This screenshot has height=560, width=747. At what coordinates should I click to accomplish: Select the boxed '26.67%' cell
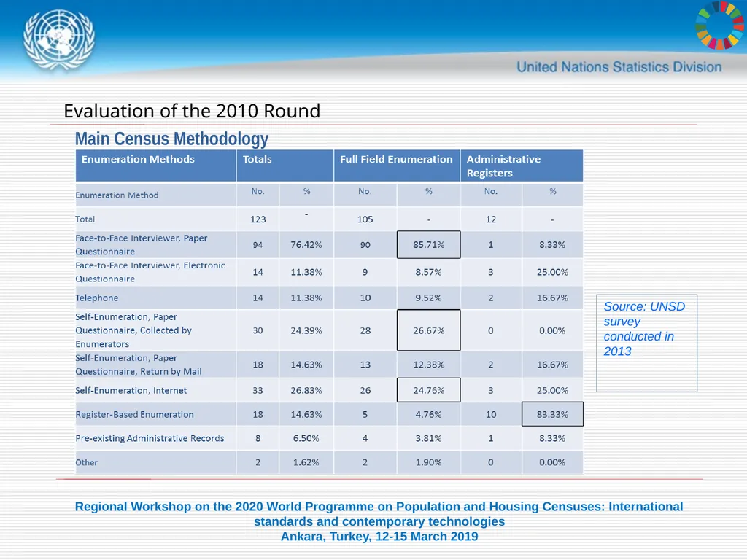429,330
